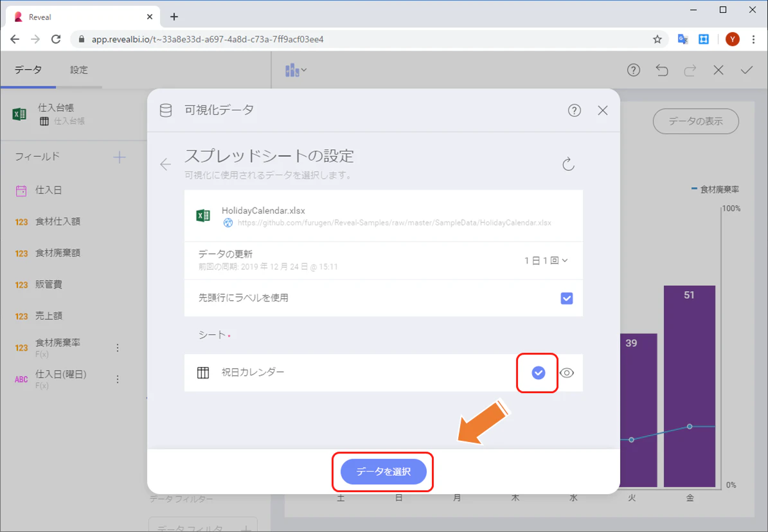The image size is (768, 532).
Task: Open options menu for 仕入日(曜日) field
Action: coord(118,379)
